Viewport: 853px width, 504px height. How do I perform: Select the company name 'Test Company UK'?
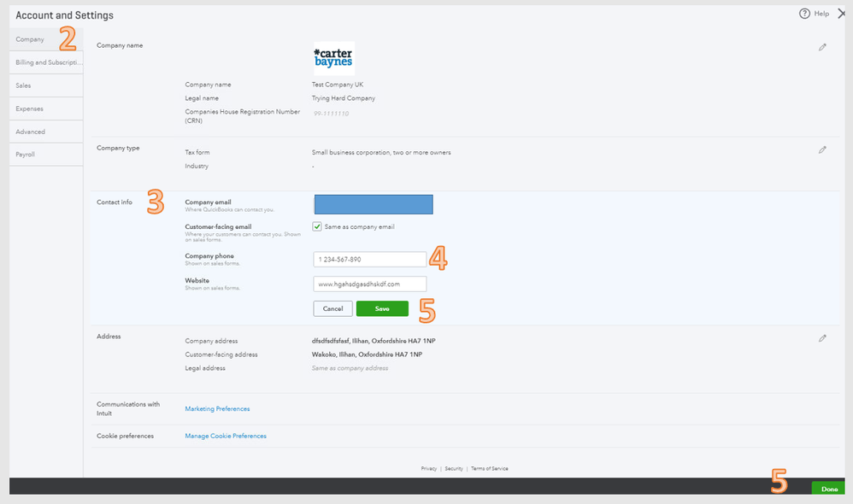pos(338,85)
